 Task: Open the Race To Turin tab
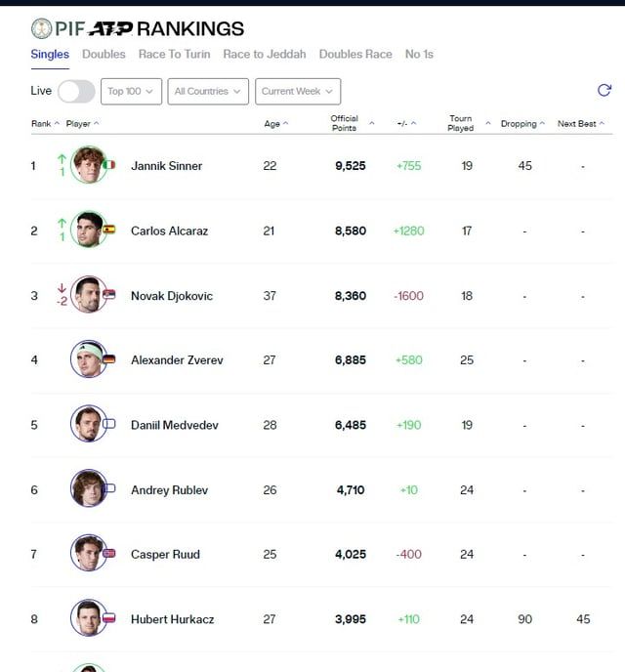pyautogui.click(x=174, y=55)
